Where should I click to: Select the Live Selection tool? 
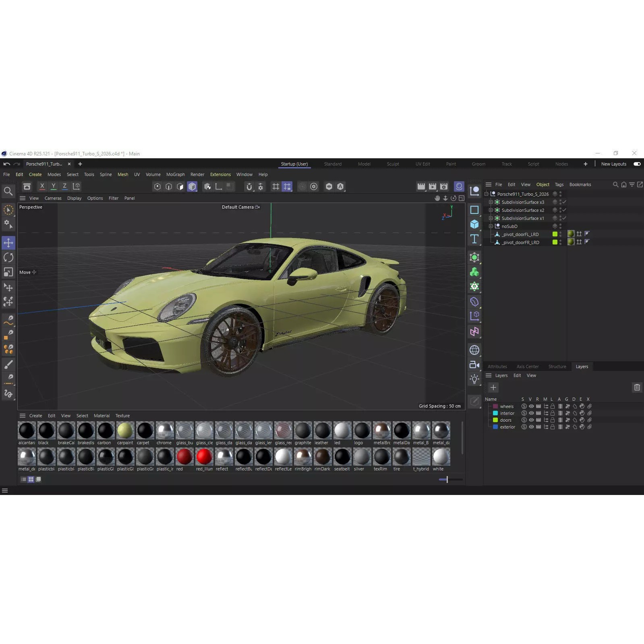pyautogui.click(x=8, y=210)
